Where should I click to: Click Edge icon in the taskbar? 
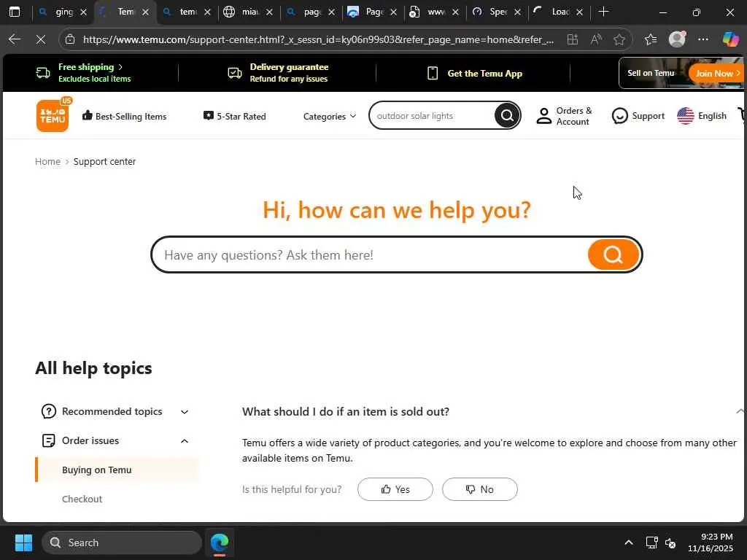(220, 542)
